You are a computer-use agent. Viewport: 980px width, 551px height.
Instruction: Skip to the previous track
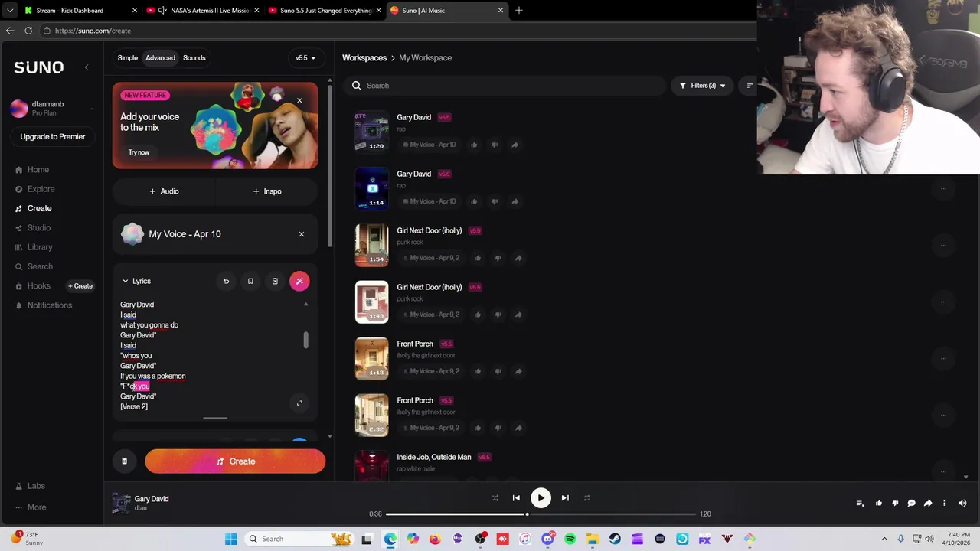pyautogui.click(x=516, y=498)
